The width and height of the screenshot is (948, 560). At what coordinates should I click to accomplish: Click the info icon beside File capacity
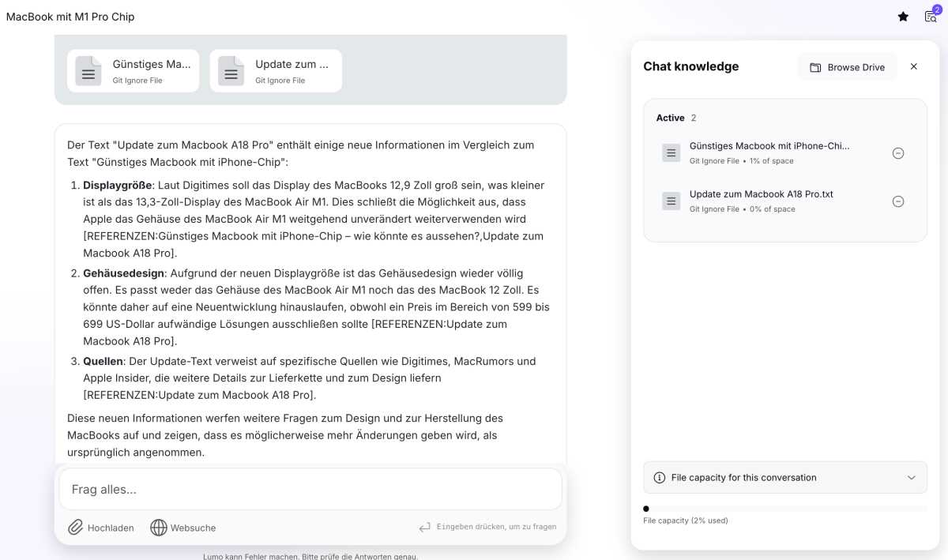point(660,478)
